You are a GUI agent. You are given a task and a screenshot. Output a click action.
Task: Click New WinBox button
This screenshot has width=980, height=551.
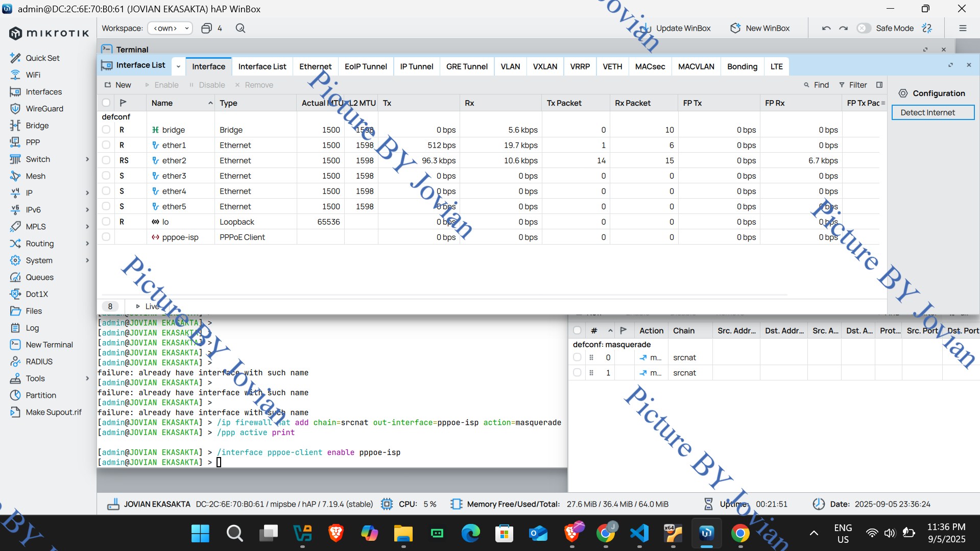tap(760, 28)
